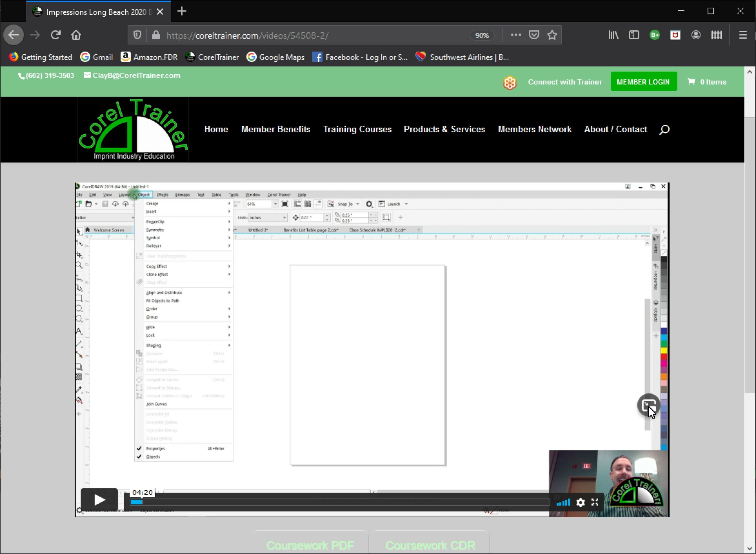This screenshot has width=756, height=554.
Task: Open the Library icon in Firefox toolbar
Action: pos(613,35)
